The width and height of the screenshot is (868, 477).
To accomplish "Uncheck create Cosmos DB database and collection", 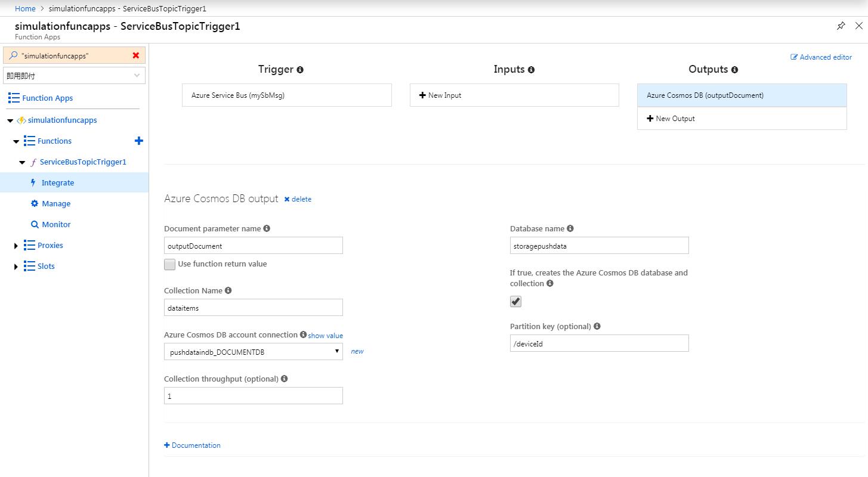I will [x=516, y=302].
